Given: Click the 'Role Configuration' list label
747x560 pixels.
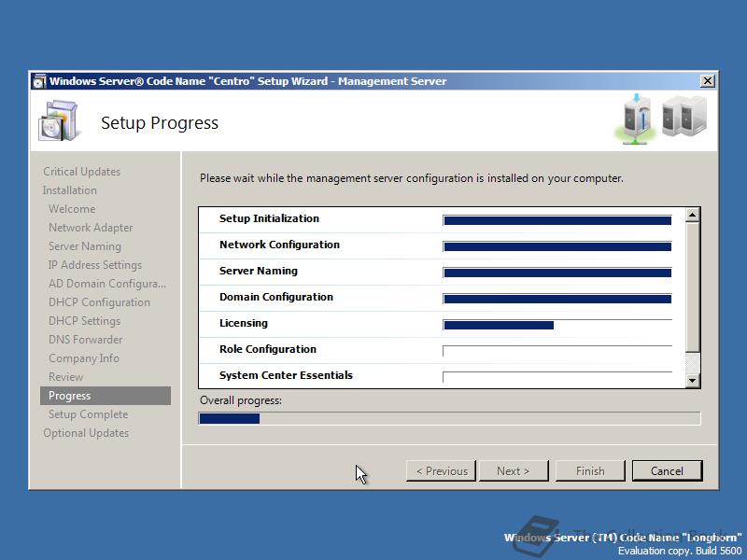Looking at the screenshot, I should coord(268,349).
